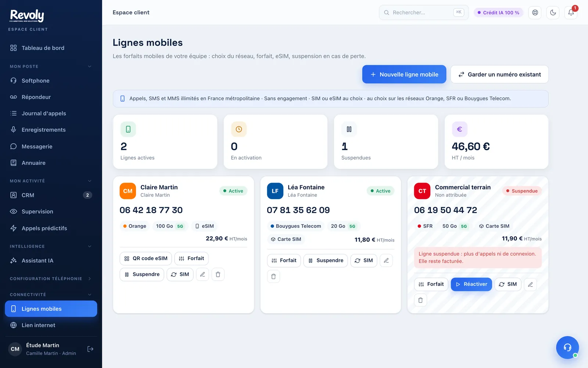Open the Assistant IA page
This screenshot has height=368, width=588.
[51, 261]
